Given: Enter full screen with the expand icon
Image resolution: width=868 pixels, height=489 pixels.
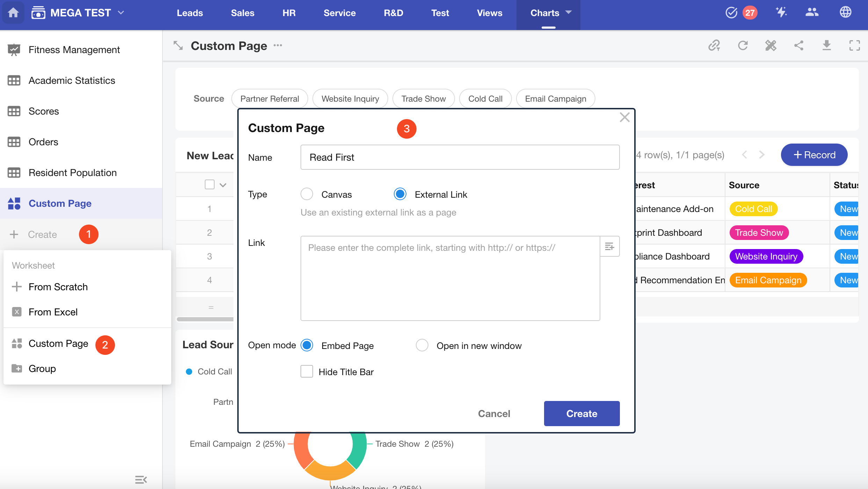Looking at the screenshot, I should tap(854, 45).
